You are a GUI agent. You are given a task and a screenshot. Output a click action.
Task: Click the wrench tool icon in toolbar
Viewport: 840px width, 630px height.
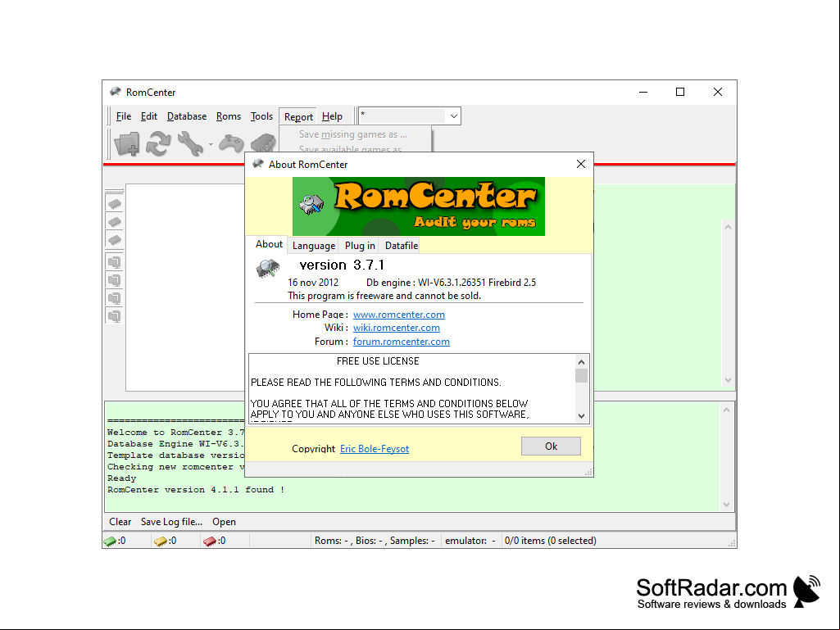[190, 143]
